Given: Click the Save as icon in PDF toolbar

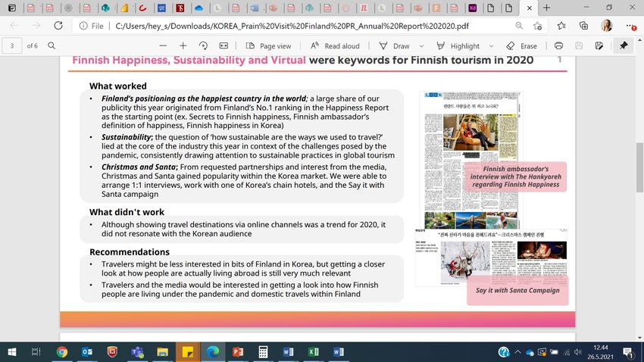Looking at the screenshot, I should (x=599, y=45).
